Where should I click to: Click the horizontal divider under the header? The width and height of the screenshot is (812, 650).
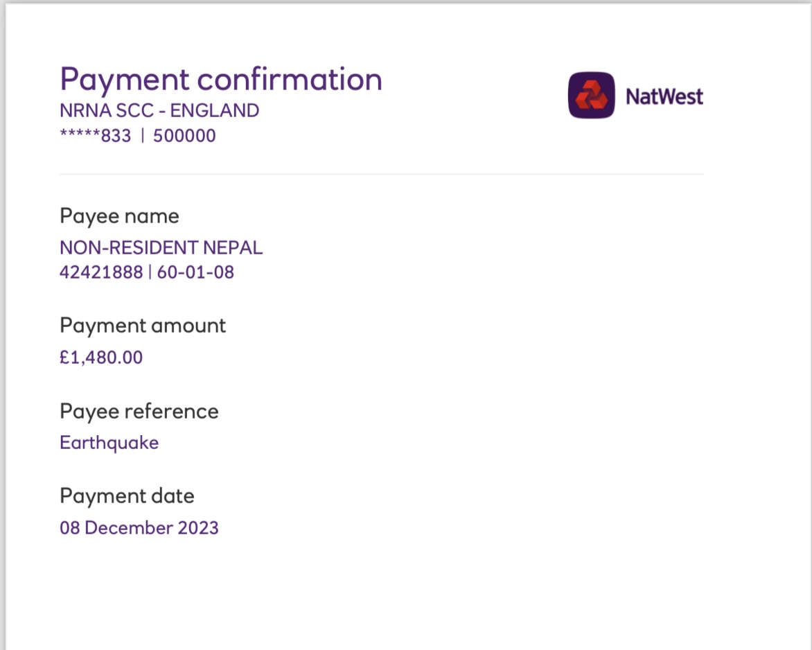[x=382, y=175]
